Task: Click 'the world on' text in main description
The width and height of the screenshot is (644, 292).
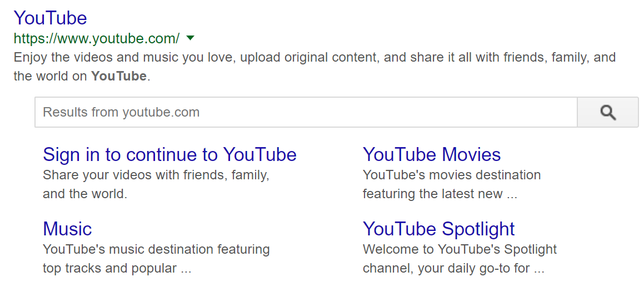Action: pos(51,76)
